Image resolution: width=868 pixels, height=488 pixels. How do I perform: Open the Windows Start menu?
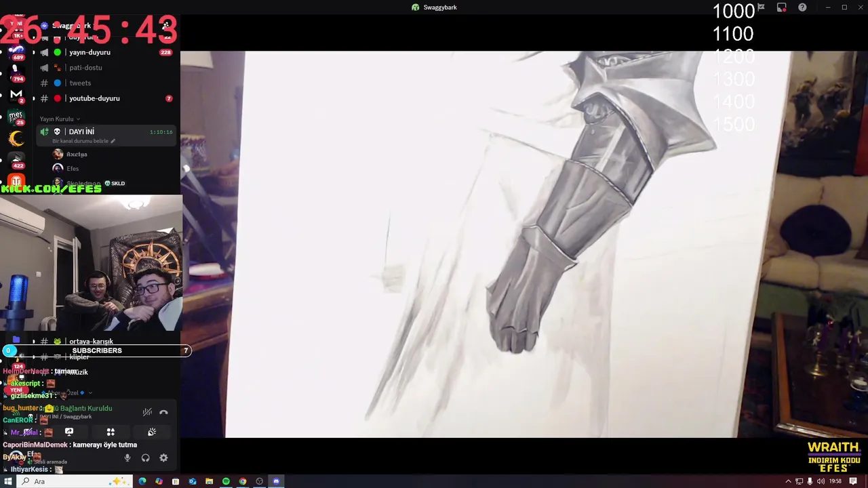8,481
